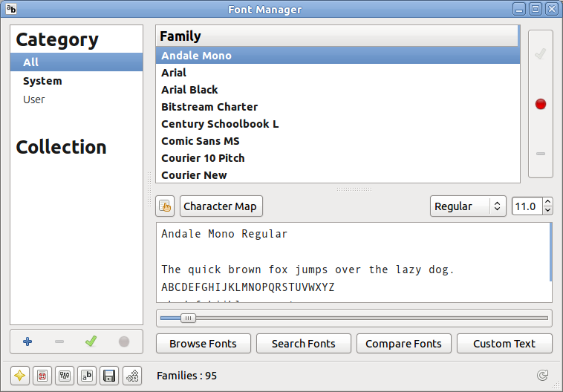Open preferences with the sliders icon
The width and height of the screenshot is (563, 392).
[65, 376]
